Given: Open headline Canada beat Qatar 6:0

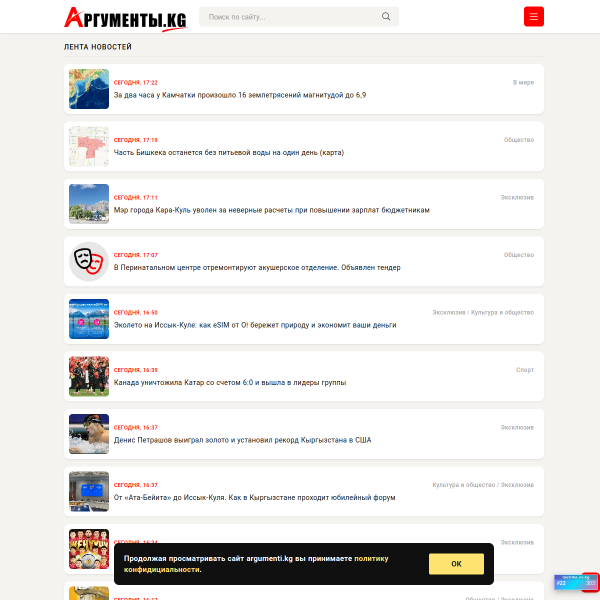Looking at the screenshot, I should (x=230, y=382).
